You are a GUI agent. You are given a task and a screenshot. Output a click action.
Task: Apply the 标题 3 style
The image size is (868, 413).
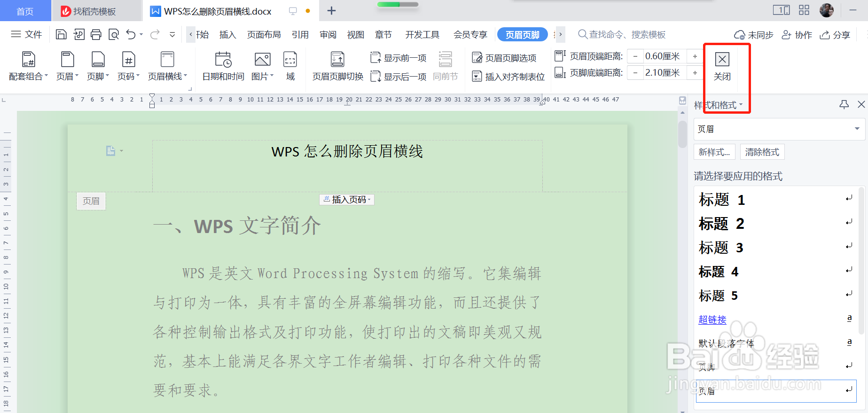click(x=776, y=248)
